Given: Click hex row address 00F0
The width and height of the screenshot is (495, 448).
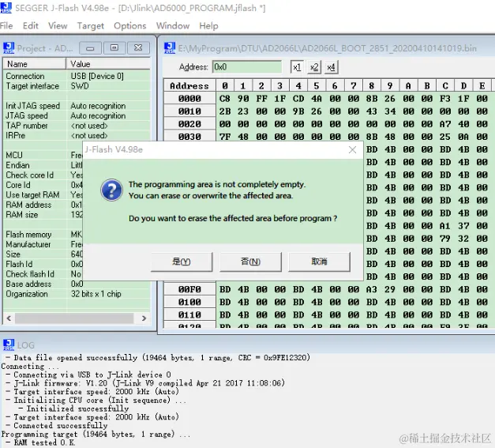Looking at the screenshot, I should tap(189, 289).
